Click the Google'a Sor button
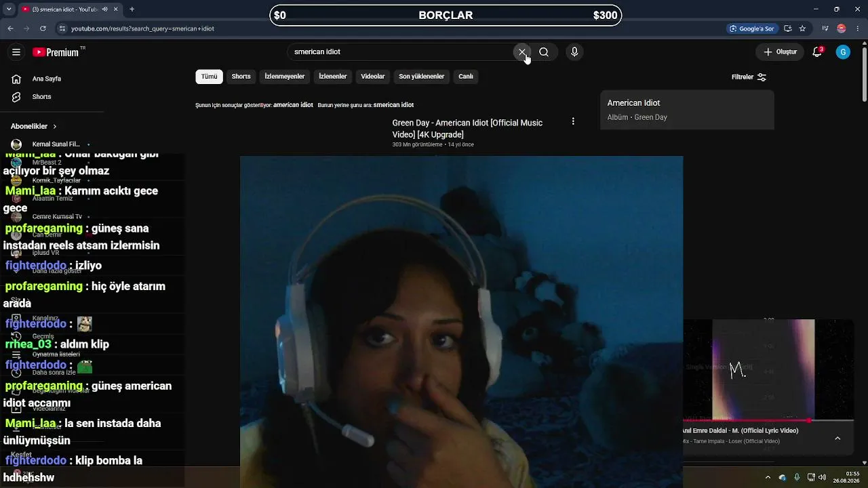Image resolution: width=868 pixels, height=488 pixels. click(x=751, y=28)
